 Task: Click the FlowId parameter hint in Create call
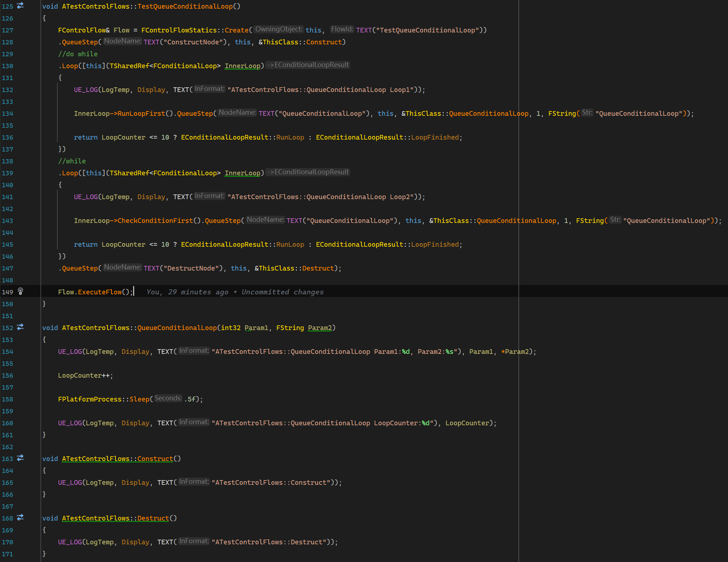342,30
